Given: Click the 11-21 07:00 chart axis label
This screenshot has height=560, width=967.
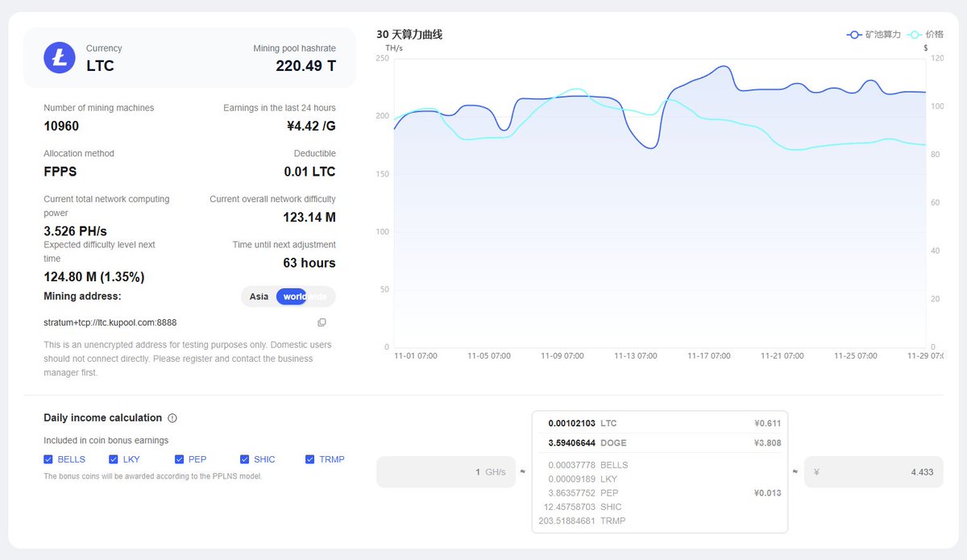Looking at the screenshot, I should pos(782,355).
